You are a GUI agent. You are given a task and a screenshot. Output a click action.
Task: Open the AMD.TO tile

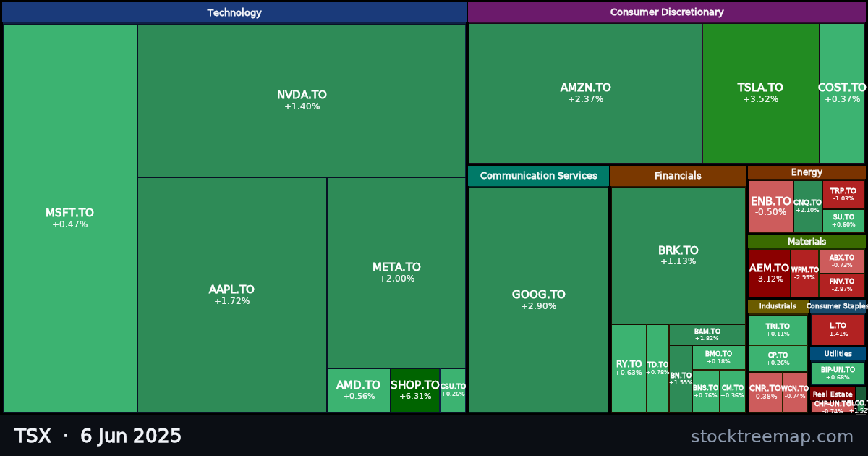pyautogui.click(x=359, y=391)
